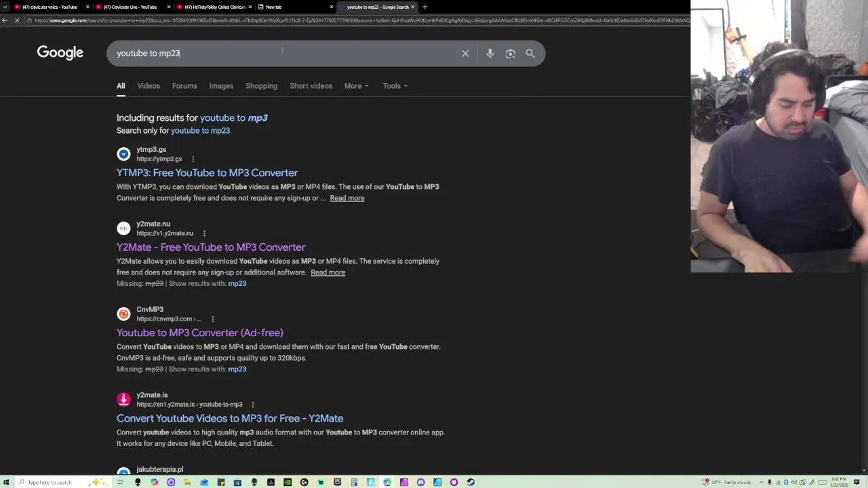
Task: Open YTMP3: Free YouTube to MP3 Converter
Action: pos(207,173)
